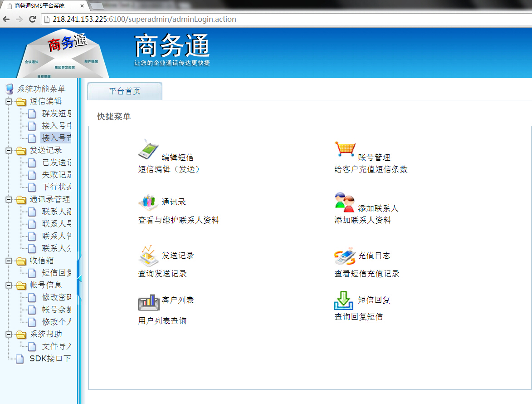Click the browser back arrow
Screen dimensions: 532x404
(6, 20)
